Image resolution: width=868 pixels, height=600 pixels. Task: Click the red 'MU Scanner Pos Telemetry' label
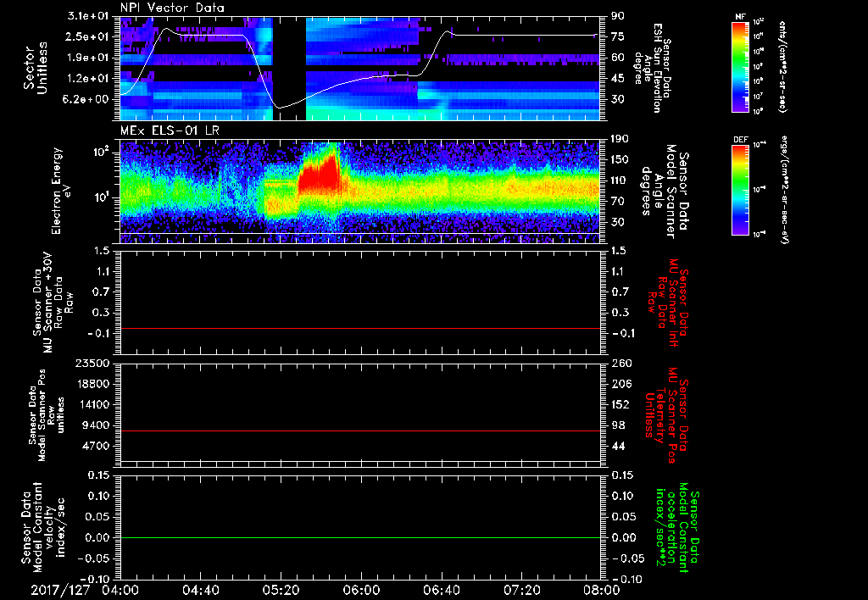tap(665, 415)
